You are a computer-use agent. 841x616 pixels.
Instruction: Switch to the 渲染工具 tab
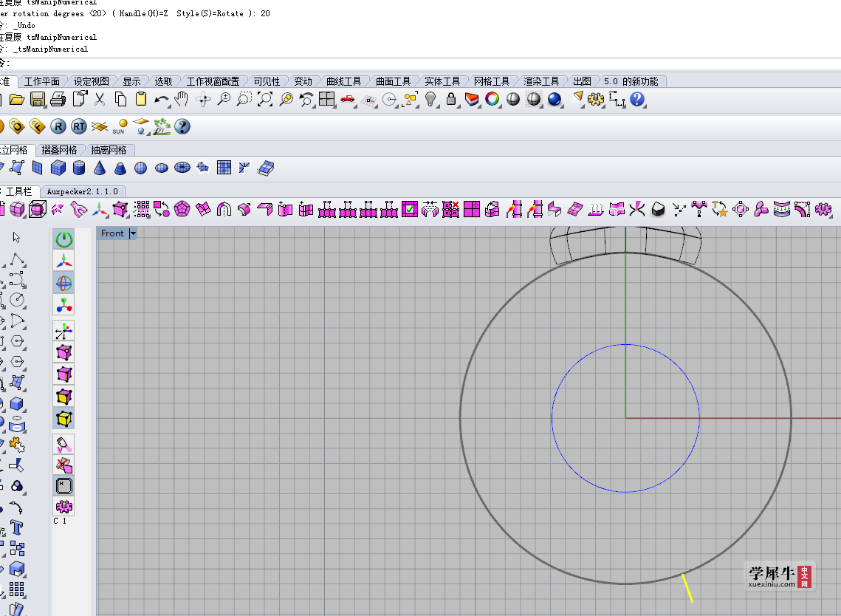[x=541, y=81]
